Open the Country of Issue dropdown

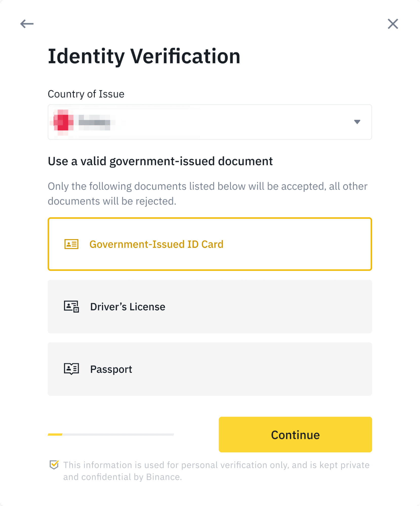[210, 122]
